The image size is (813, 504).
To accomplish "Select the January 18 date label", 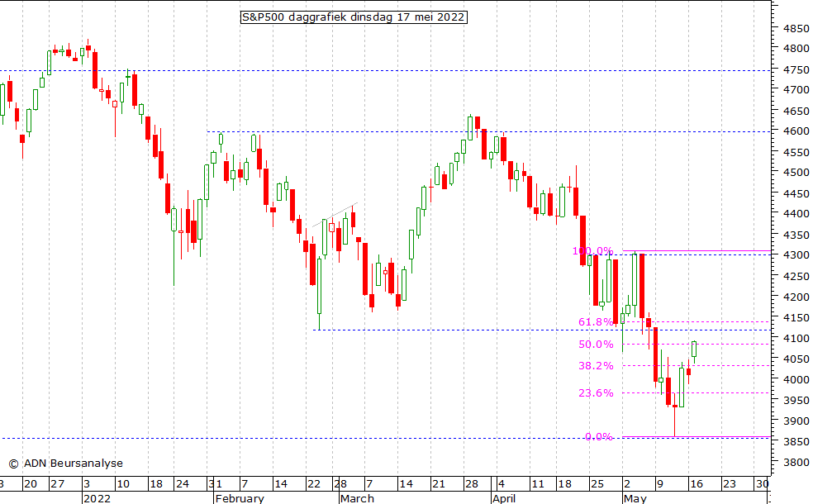I will 156,484.
